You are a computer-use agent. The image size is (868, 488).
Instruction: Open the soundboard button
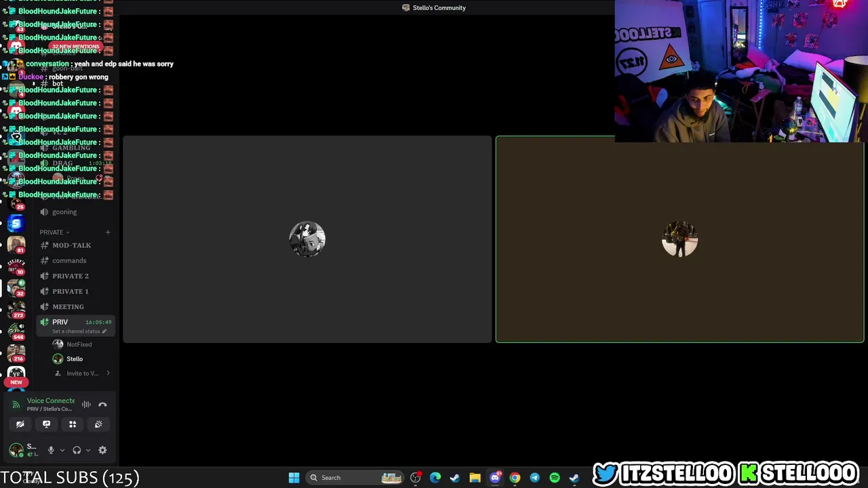(x=98, y=424)
